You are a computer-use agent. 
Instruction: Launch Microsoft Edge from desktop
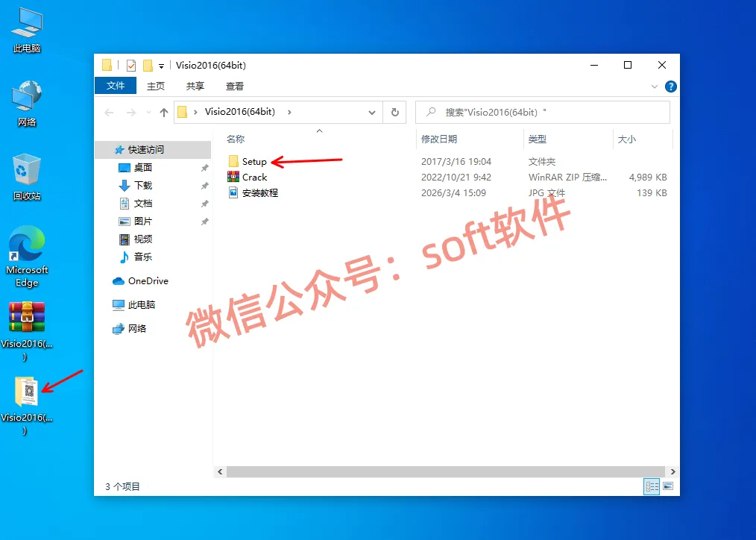point(27,257)
